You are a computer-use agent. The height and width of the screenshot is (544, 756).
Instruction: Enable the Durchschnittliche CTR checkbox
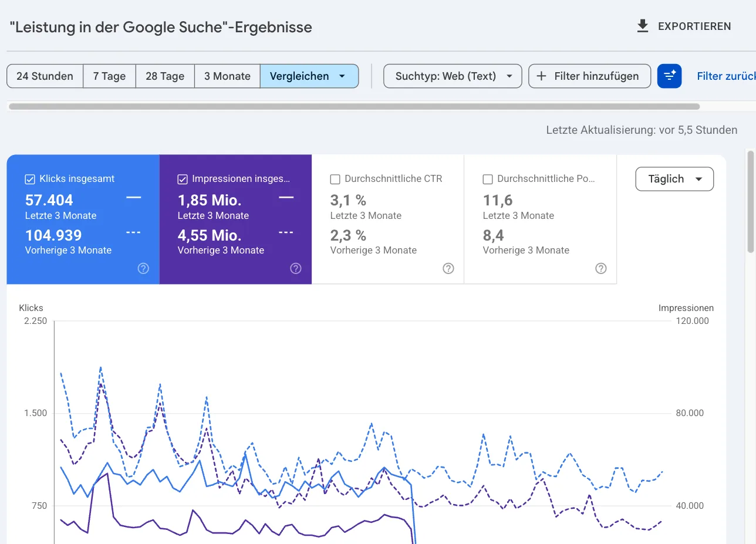click(x=335, y=179)
